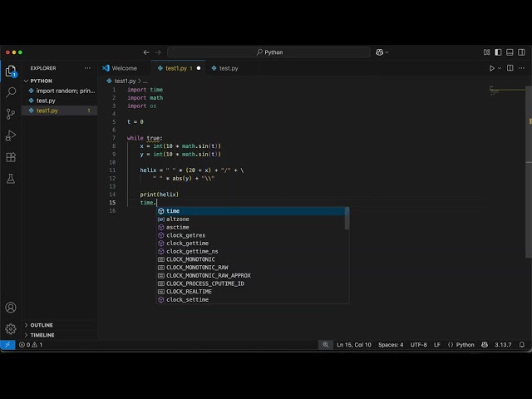
Task: Close the unsaved test1.py tab dot
Action: click(199, 68)
